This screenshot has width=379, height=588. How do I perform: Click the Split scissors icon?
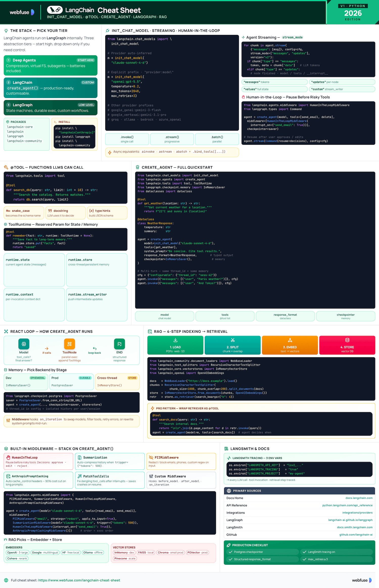(233, 340)
